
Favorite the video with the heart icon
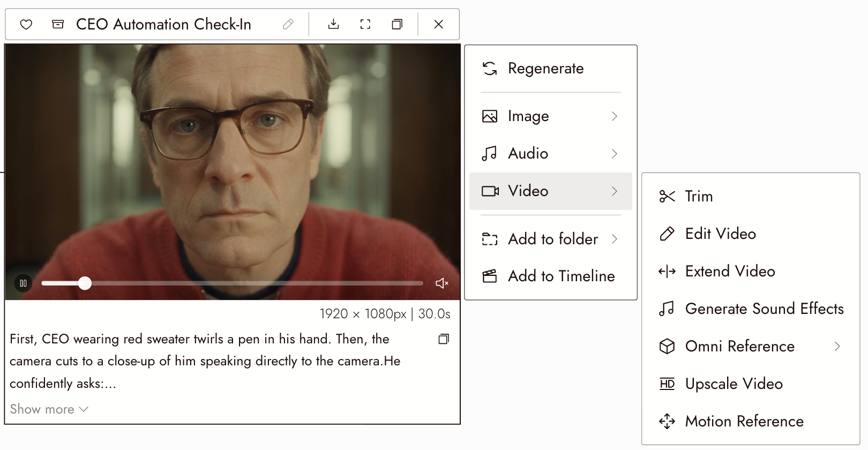(x=26, y=24)
